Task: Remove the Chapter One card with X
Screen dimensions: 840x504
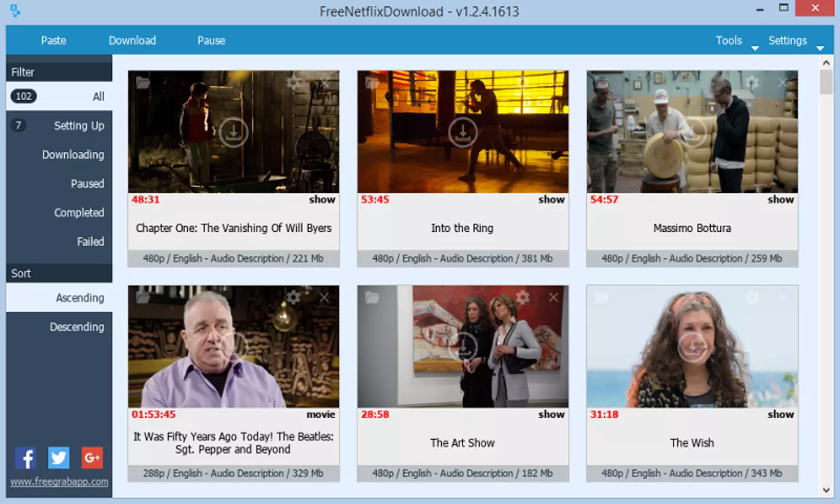Action: coord(325,83)
